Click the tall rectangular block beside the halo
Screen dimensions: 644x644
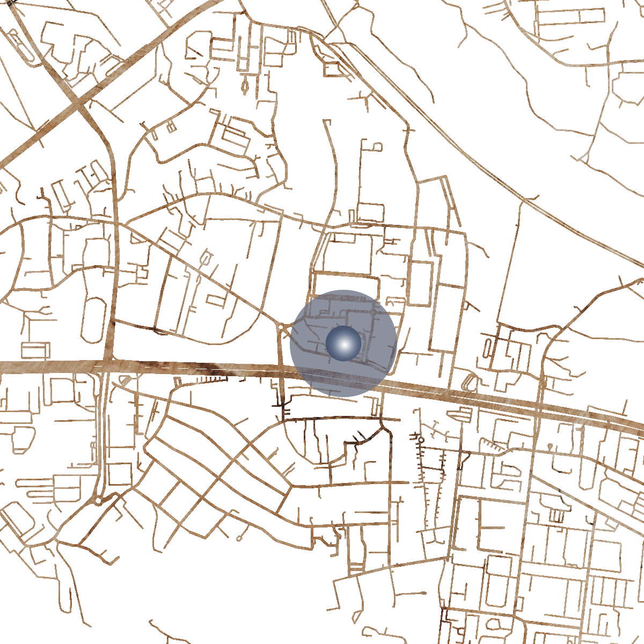(x=421, y=283)
